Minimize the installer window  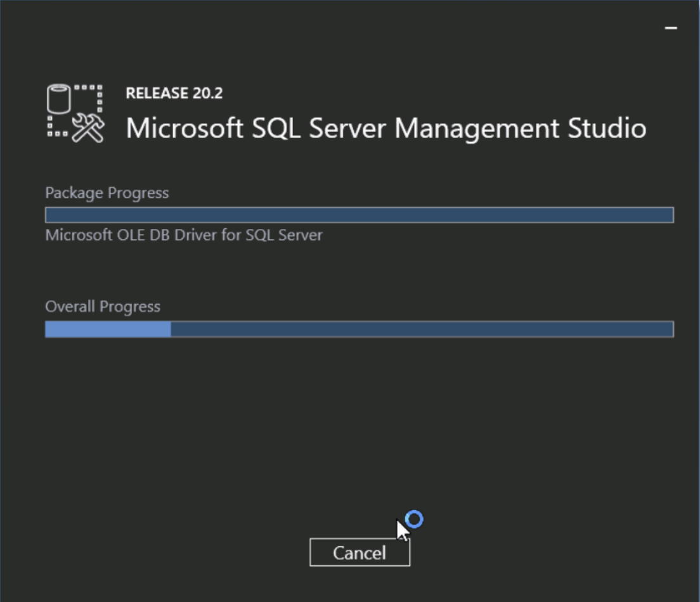(671, 28)
